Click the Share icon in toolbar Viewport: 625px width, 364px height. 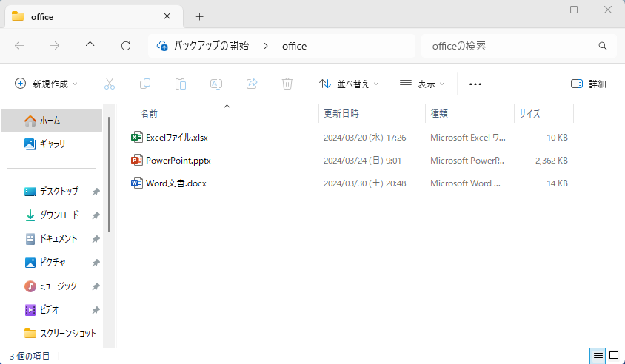[252, 84]
